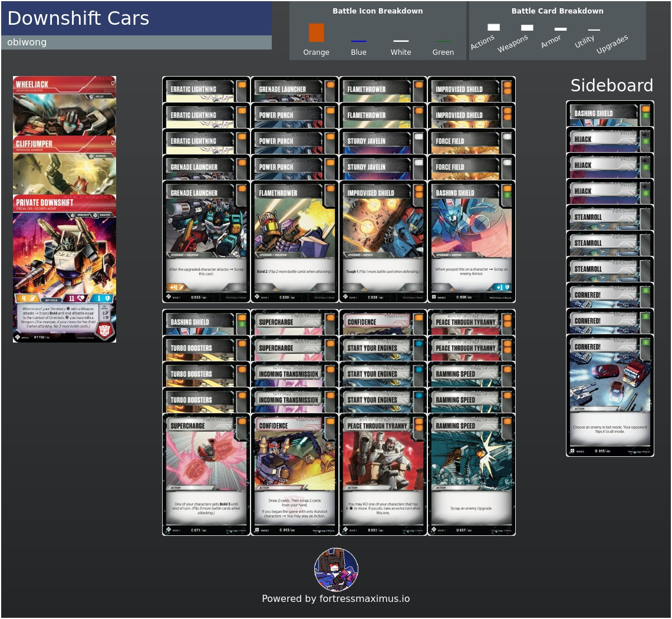Viewport: 672px width, 619px height.
Task: Click 'Scrap an enemy Upgrade.' text on Ramming Speed
Action: pos(472,508)
